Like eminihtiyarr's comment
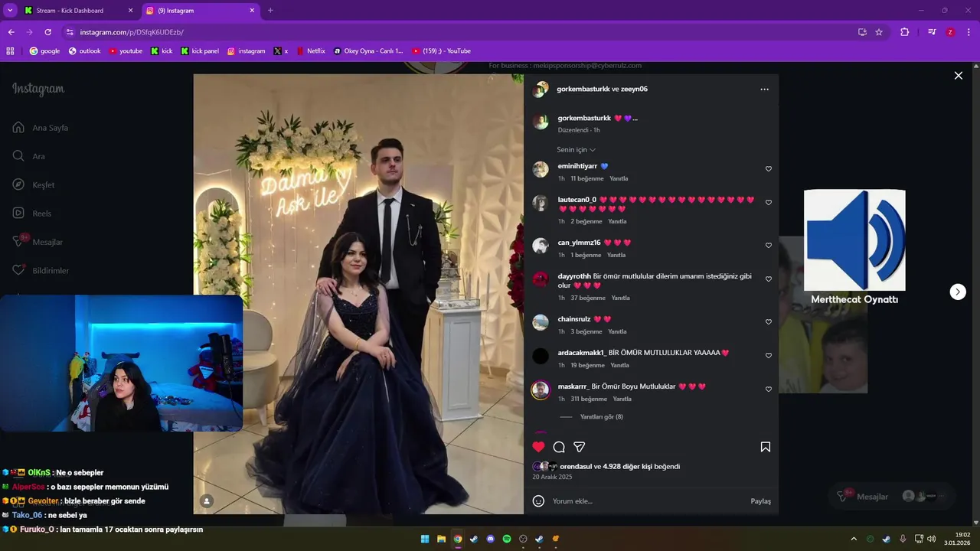 pos(769,169)
